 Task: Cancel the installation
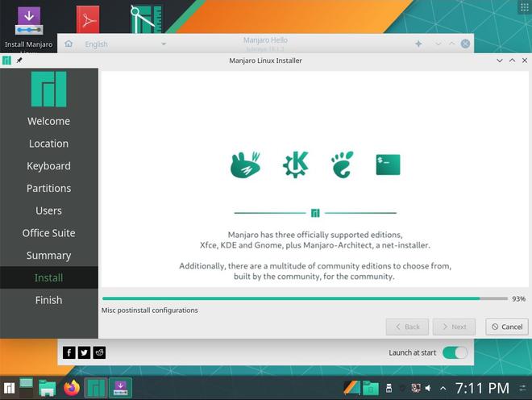pyautogui.click(x=507, y=327)
